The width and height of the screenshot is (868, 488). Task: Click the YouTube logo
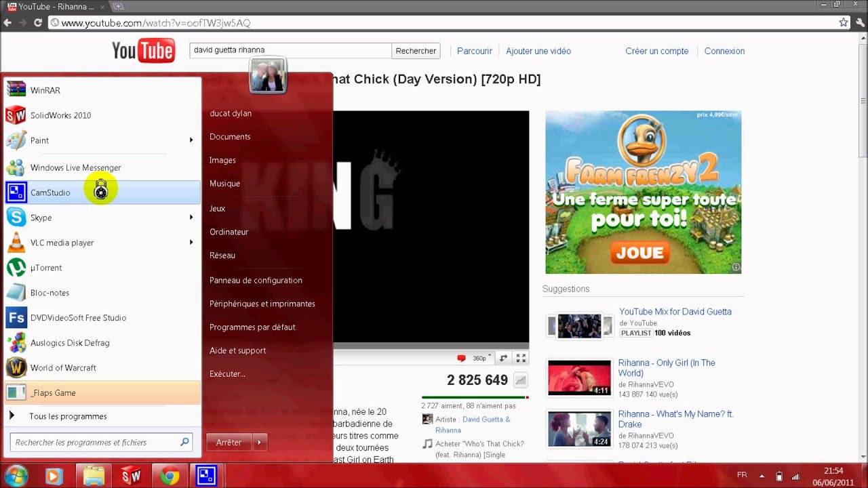tap(144, 51)
